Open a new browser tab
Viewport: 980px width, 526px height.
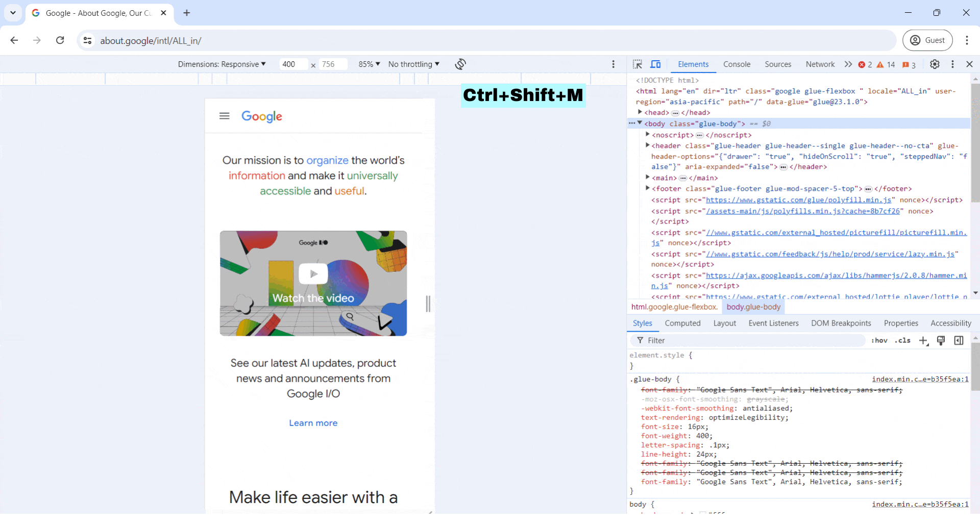187,13
